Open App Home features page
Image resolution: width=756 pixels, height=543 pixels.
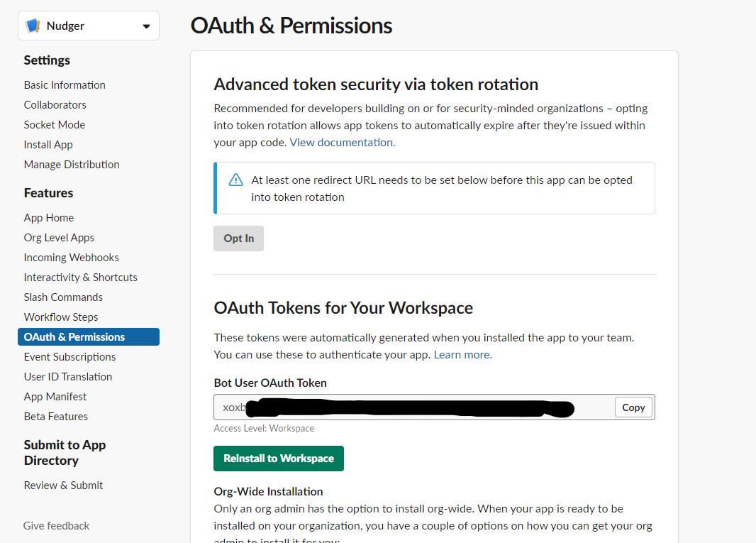49,218
